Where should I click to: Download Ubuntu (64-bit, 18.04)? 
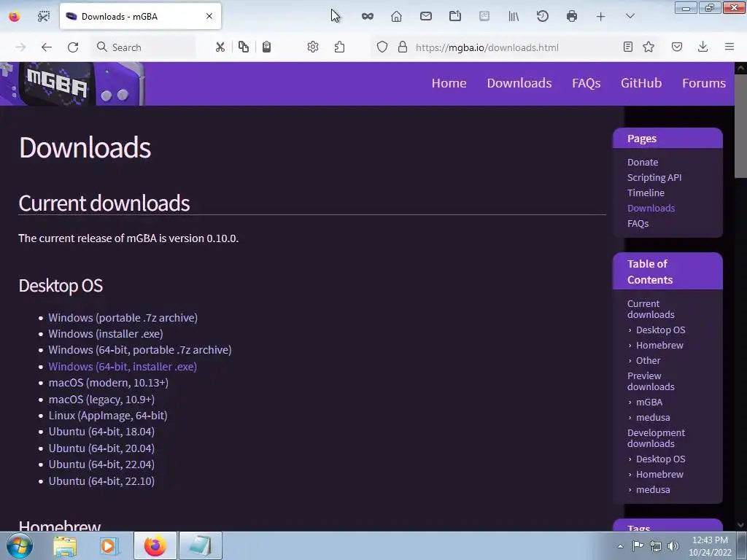click(101, 432)
